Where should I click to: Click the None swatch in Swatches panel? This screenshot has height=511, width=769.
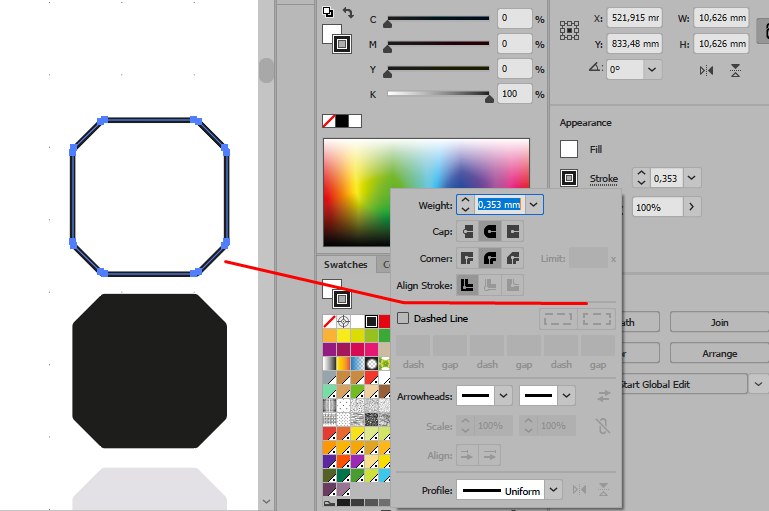coord(329,321)
